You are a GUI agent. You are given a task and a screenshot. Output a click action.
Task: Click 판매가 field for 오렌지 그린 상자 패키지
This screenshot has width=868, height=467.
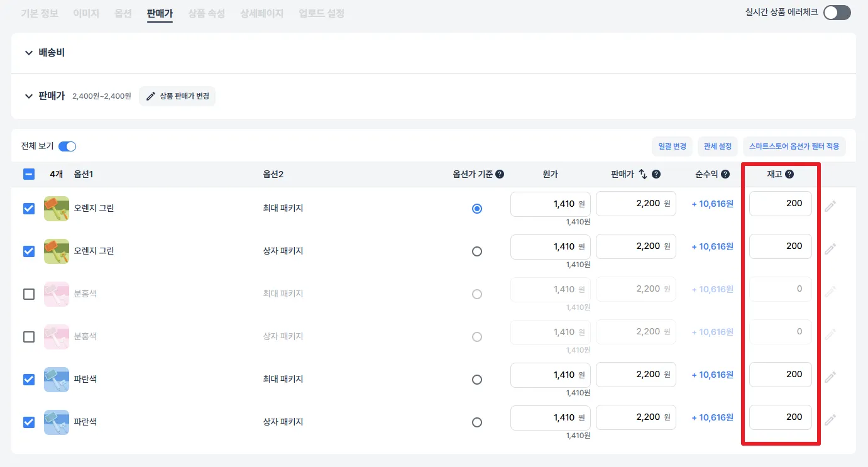coord(636,246)
